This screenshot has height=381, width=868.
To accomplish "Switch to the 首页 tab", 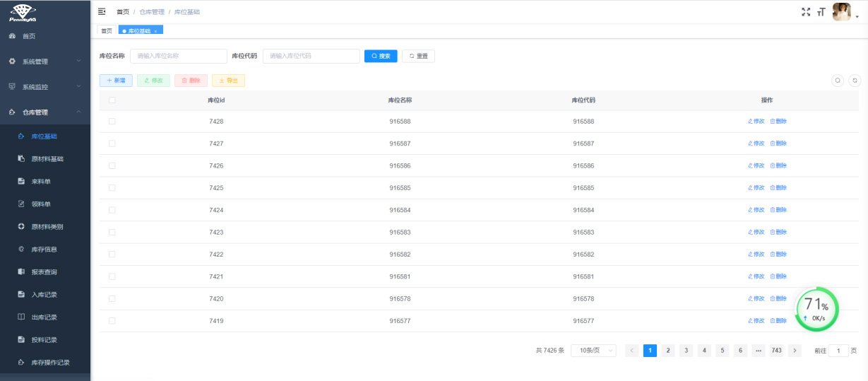I will point(107,31).
